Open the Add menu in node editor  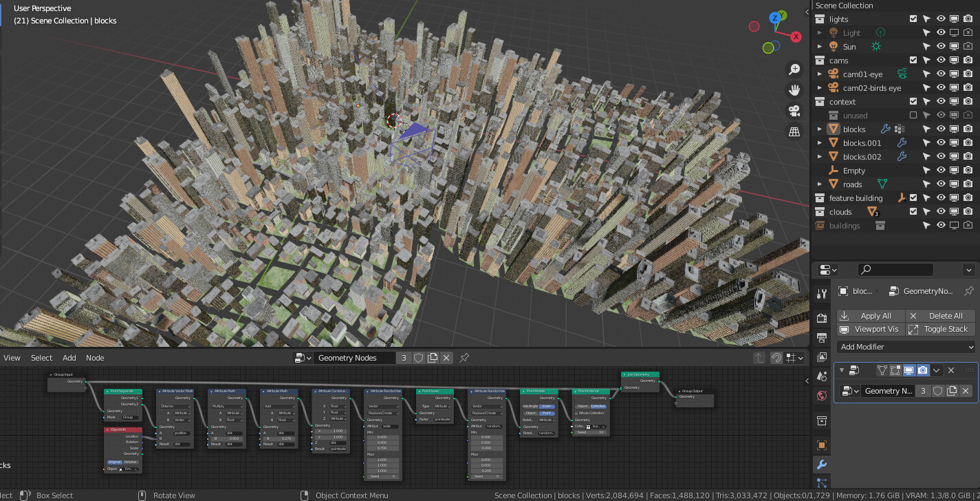click(x=69, y=358)
